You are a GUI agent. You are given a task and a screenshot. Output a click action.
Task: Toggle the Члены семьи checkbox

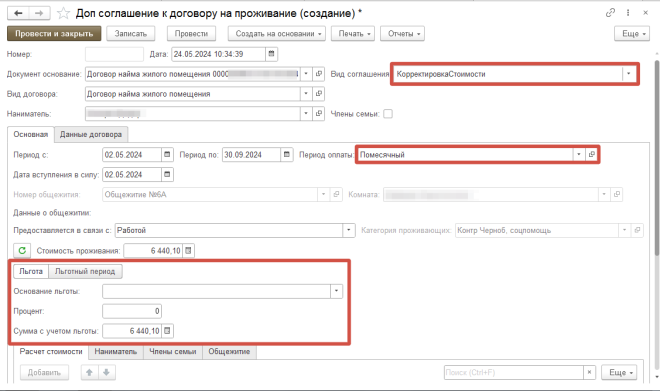tap(388, 114)
